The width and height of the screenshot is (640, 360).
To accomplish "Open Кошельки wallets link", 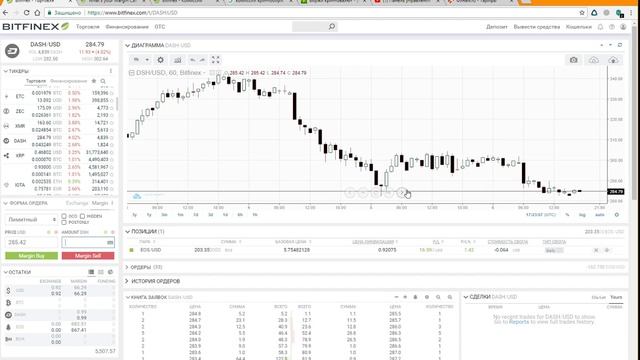I will (x=579, y=27).
